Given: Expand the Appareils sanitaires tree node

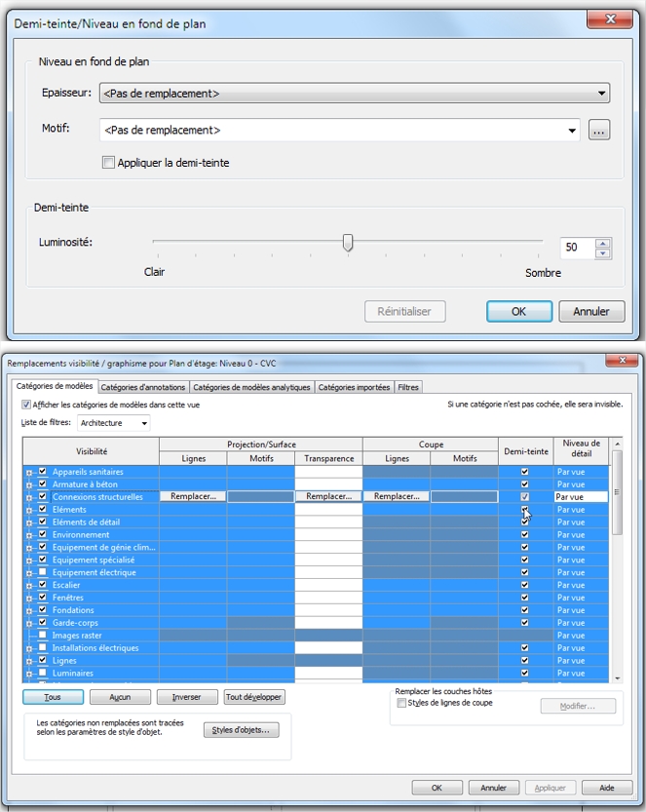Looking at the screenshot, I should point(29,472).
